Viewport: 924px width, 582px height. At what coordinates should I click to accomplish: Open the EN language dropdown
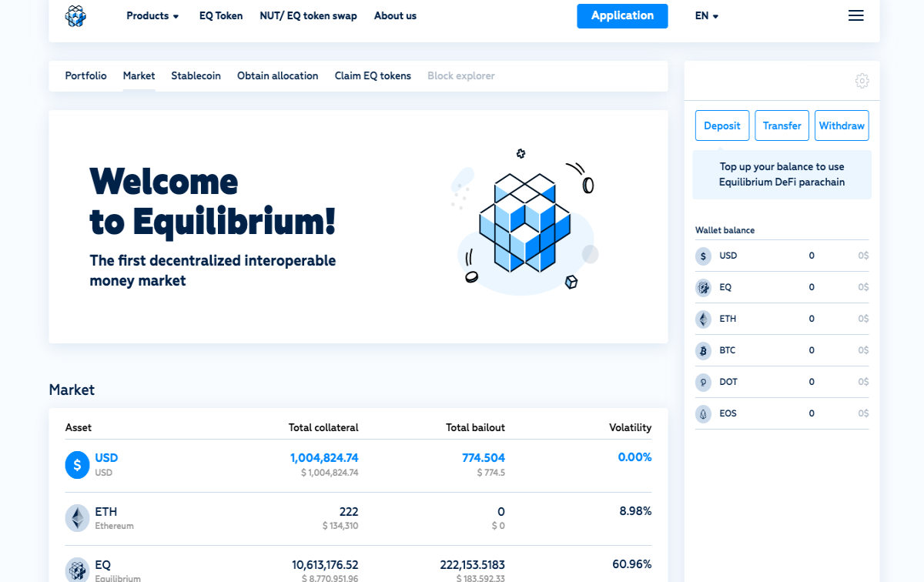pos(706,15)
